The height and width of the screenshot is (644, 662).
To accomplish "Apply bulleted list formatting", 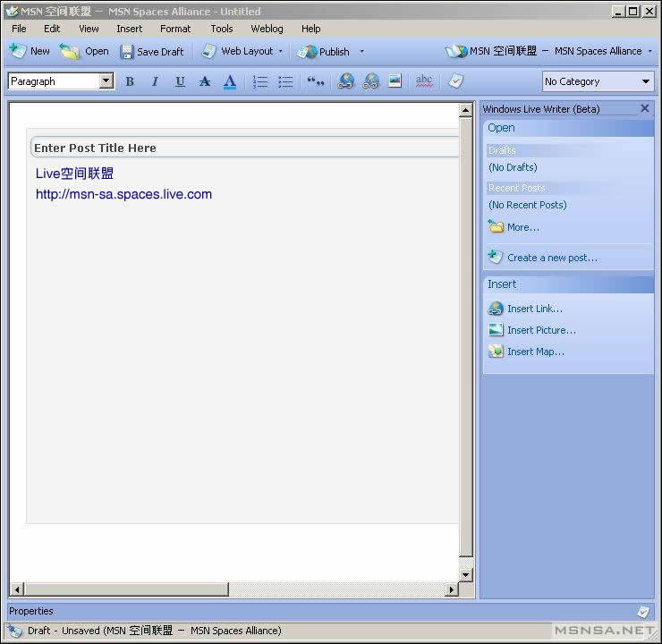I will (x=285, y=81).
